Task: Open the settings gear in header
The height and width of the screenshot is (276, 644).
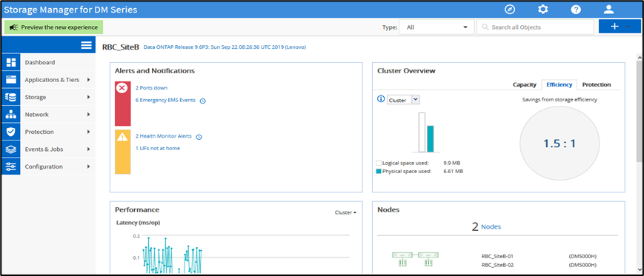Action: click(543, 10)
